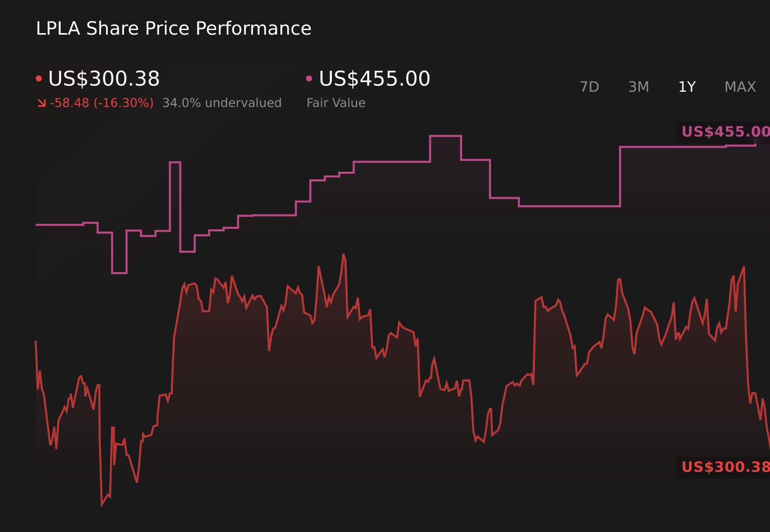Viewport: 770px width, 532px height.
Task: Click the red dot beside US$300.38
Action: click(x=39, y=78)
